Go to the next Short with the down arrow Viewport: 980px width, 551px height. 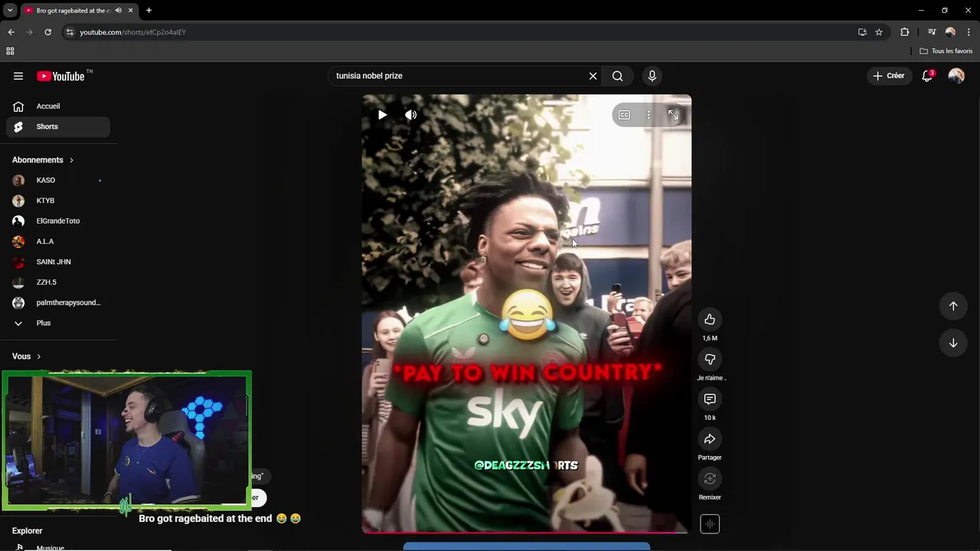point(953,343)
